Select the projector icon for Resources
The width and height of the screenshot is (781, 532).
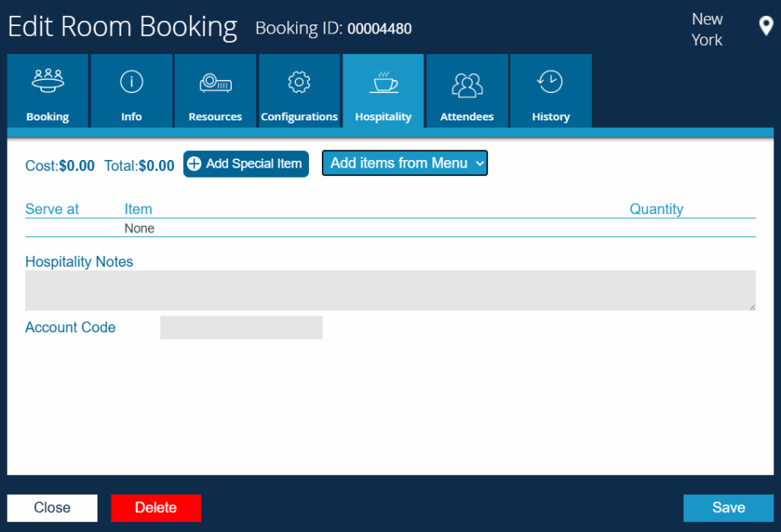pyautogui.click(x=215, y=82)
